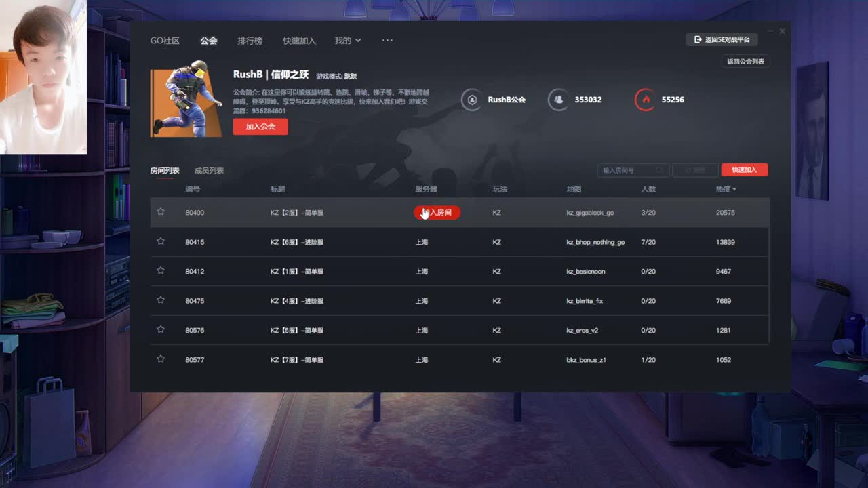Join room 80400 via 加入房间 button

point(437,213)
